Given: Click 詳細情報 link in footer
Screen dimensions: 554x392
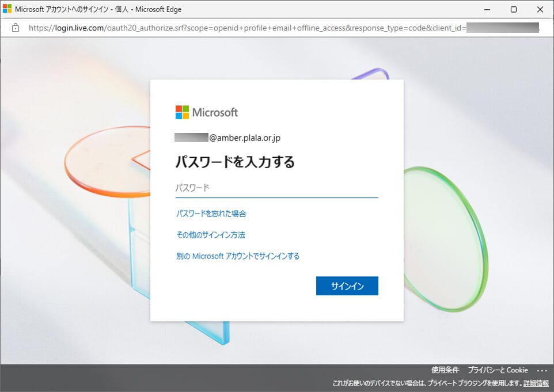Looking at the screenshot, I should coord(536,383).
